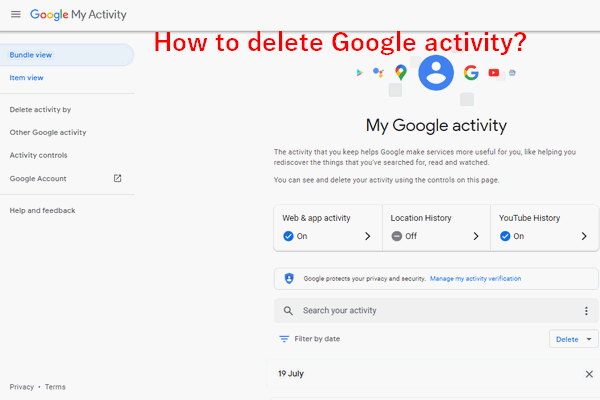The height and width of the screenshot is (400, 600).
Task: Open the three-dot menu in search bar
Action: point(586,311)
